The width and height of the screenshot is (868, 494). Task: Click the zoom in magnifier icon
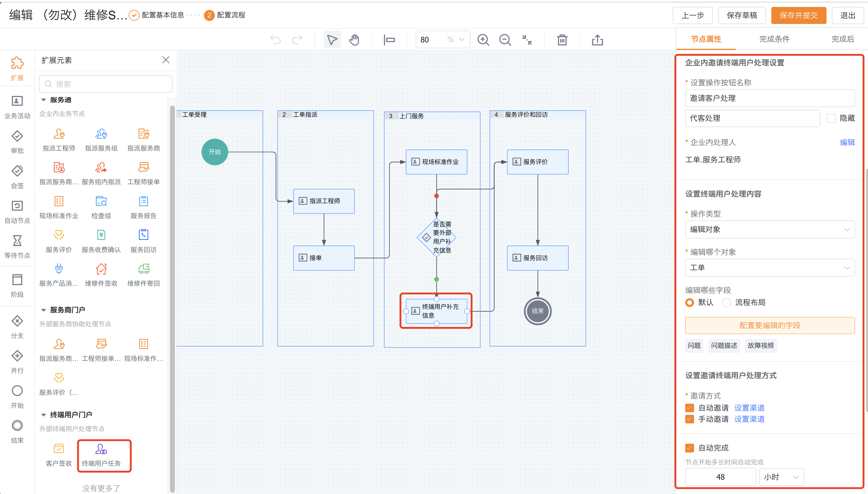coord(483,40)
